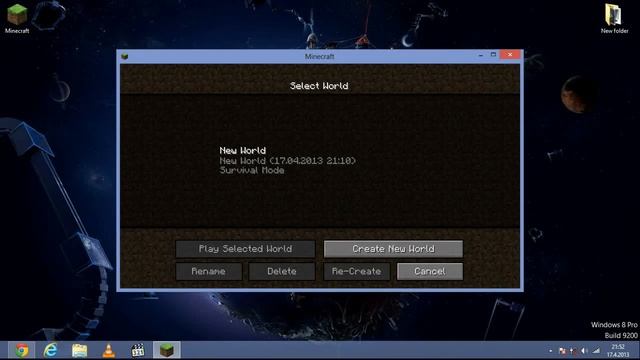This screenshot has width=640, height=360.
Task: Open the Minecraft desktop shortcut icon
Action: pyautogui.click(x=17, y=18)
